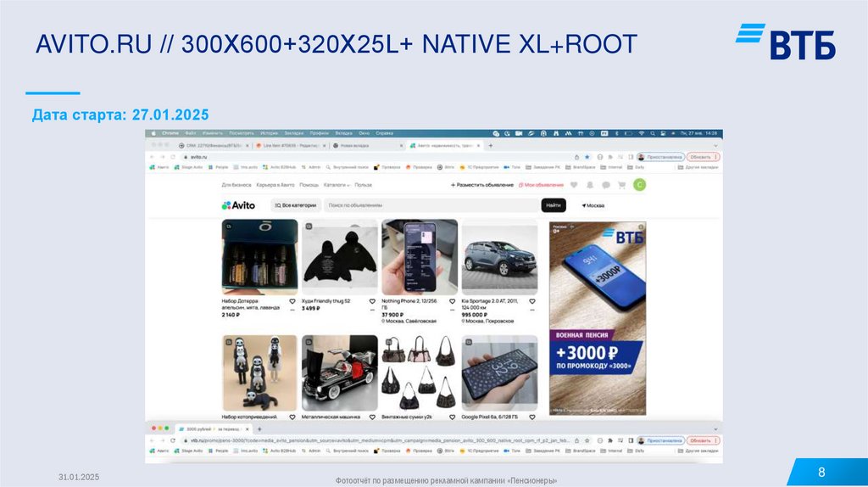Click the vtb.ru address bar URL
This screenshot has width=868, height=487.
pyautogui.click(x=379, y=440)
